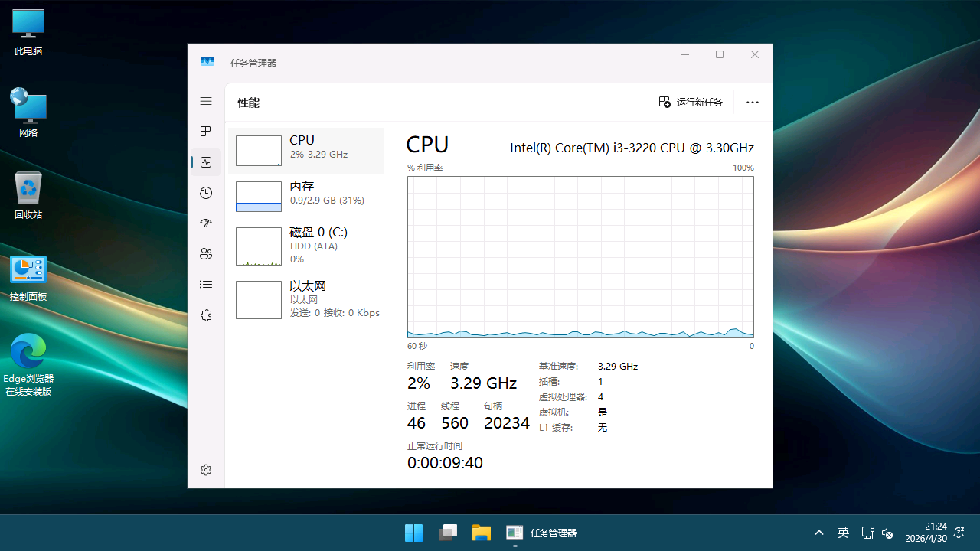980x551 pixels.
Task: Click the 虚拟处理器 label
Action: click(x=563, y=397)
